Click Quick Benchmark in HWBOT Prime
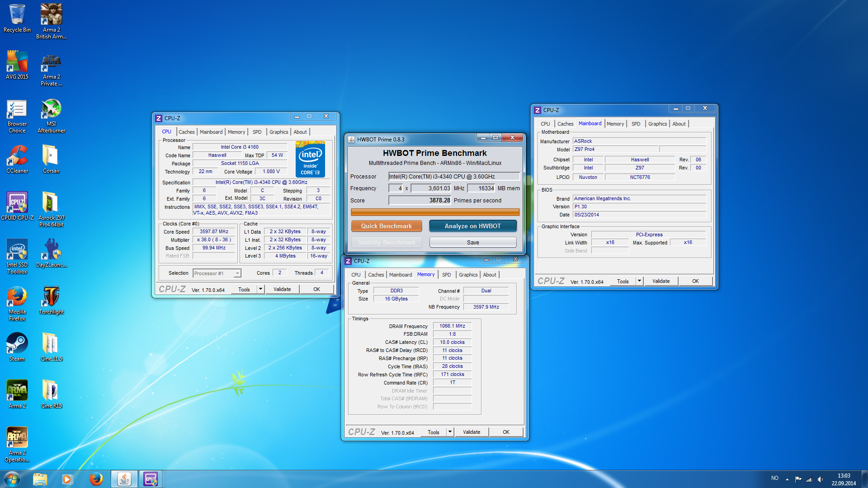The image size is (868, 488). 387,226
